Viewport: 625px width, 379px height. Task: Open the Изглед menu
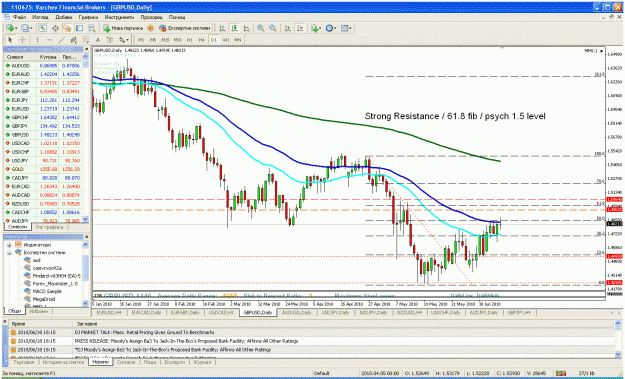tap(40, 18)
